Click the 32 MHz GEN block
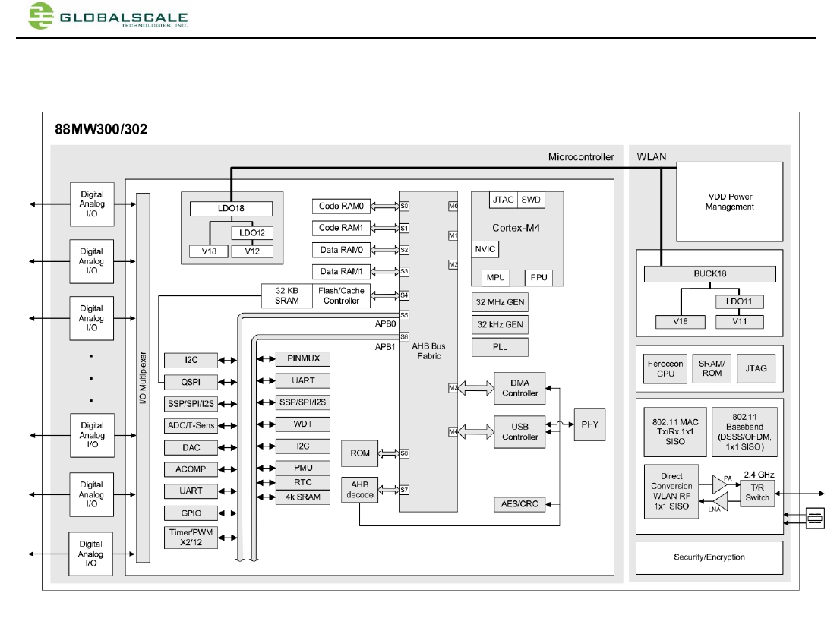Image resolution: width=840 pixels, height=631 pixels. tap(500, 302)
